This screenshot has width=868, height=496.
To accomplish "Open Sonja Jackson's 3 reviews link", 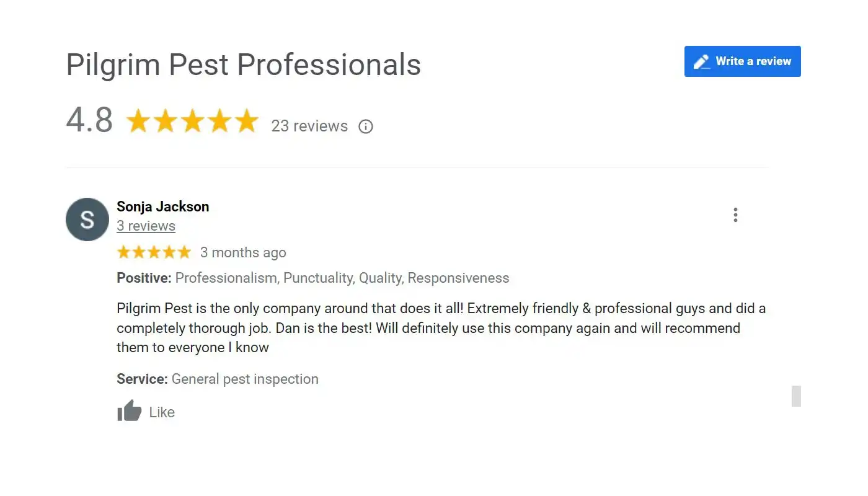I will [x=146, y=226].
